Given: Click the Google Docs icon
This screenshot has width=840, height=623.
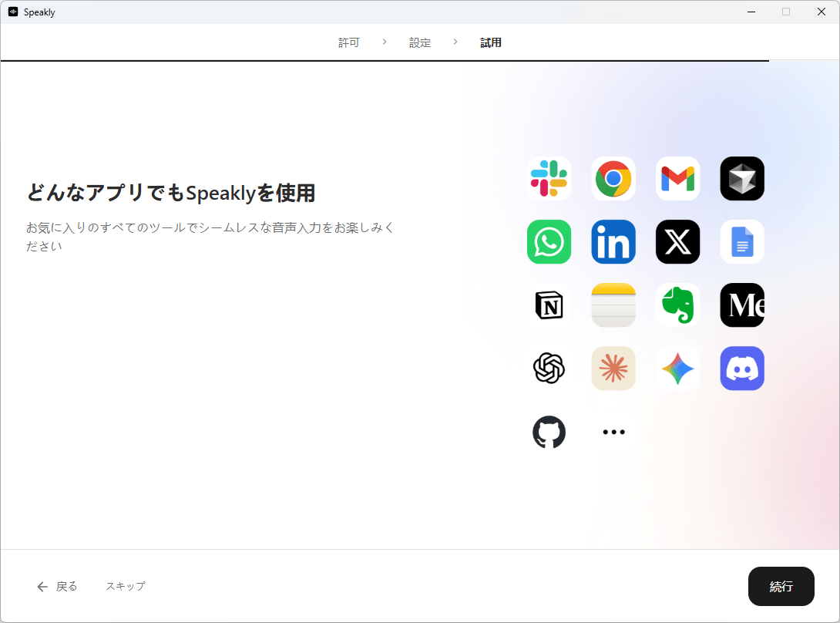Looking at the screenshot, I should pos(742,242).
